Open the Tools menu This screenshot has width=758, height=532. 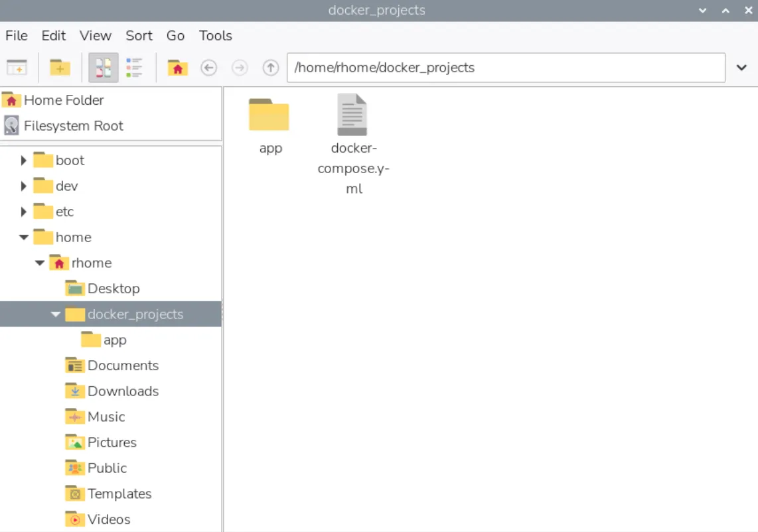click(216, 36)
